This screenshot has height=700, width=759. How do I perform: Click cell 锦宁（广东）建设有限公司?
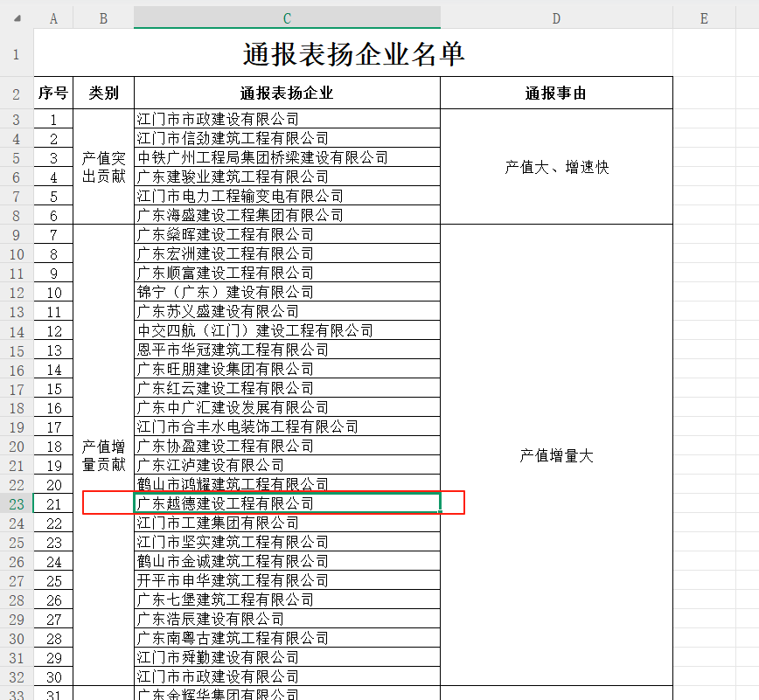pos(287,292)
